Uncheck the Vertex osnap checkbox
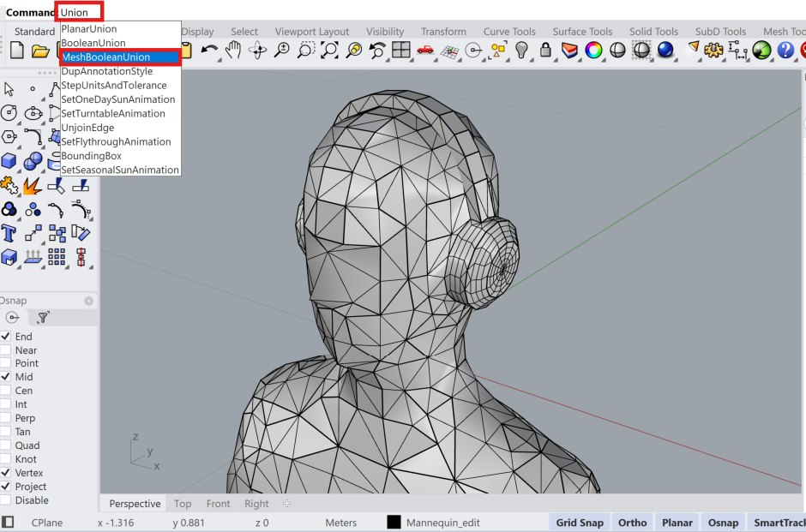 click(6, 472)
